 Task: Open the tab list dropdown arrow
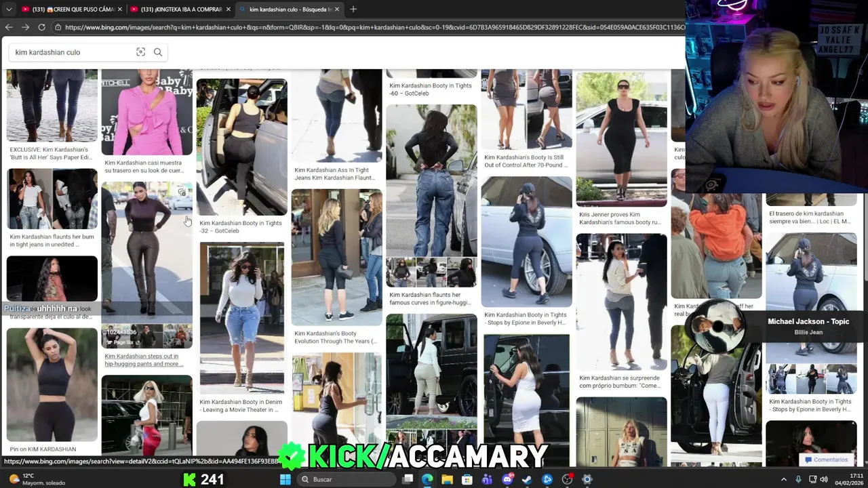coord(9,9)
